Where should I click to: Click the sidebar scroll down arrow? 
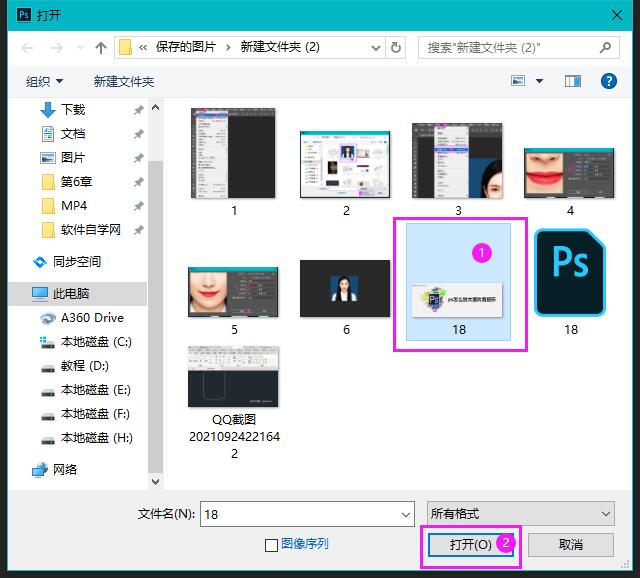[156, 481]
